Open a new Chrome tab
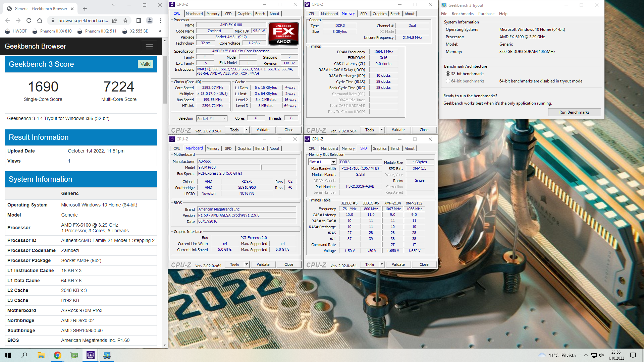Image resolution: width=644 pixels, height=362 pixels. [85, 9]
